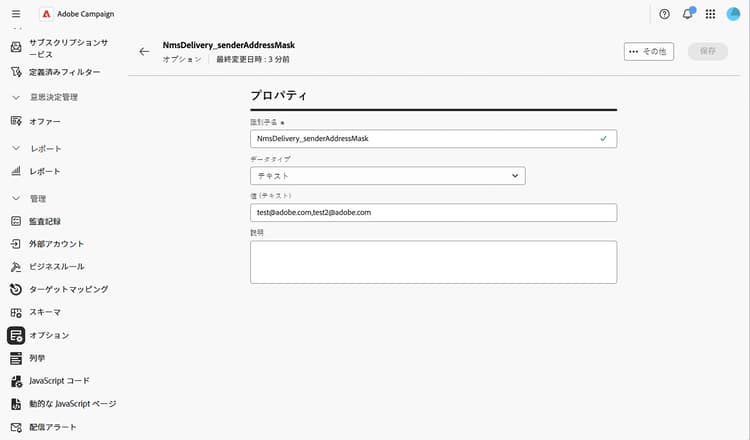Open 配信アラート menu item

pyautogui.click(x=53, y=427)
